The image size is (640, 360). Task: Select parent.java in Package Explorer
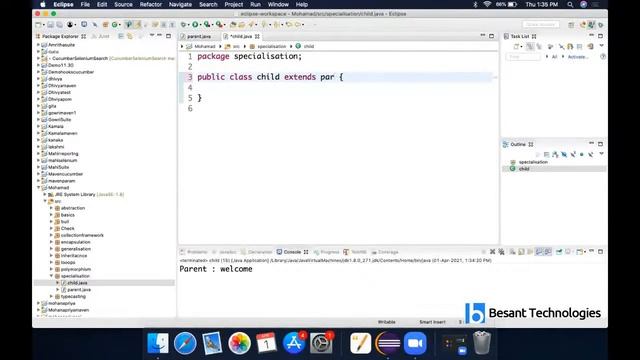click(x=79, y=290)
